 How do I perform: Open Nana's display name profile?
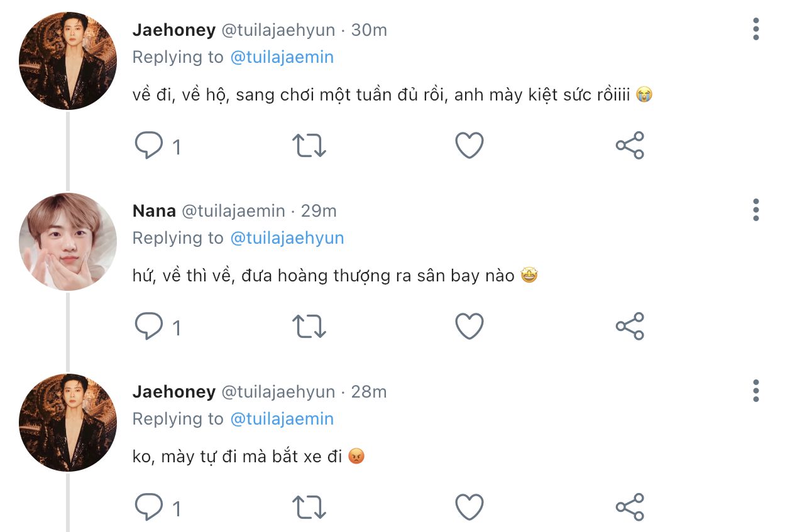154,211
